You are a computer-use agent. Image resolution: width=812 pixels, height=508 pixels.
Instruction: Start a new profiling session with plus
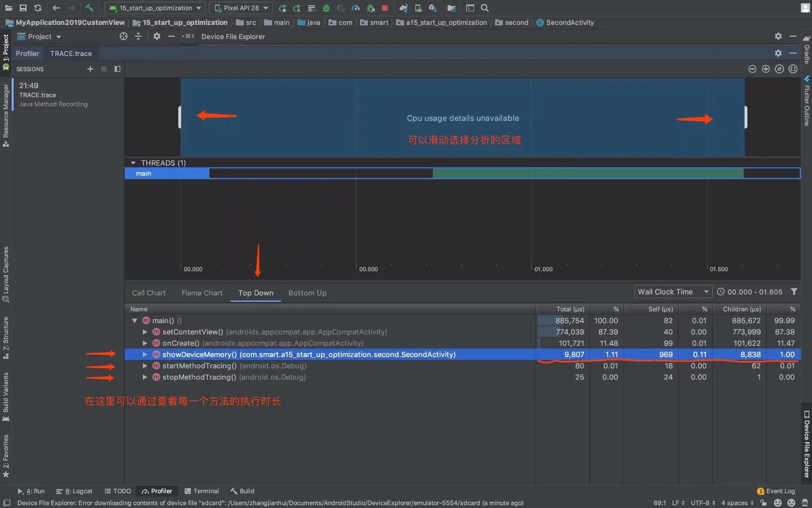pyautogui.click(x=90, y=69)
